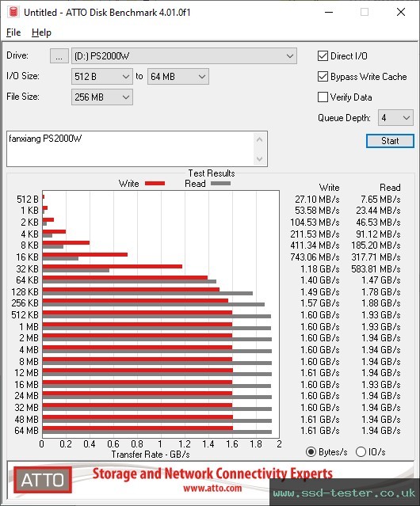Click the 8 KB read value 185.20 MB/s
This screenshot has width=420, height=506.
(x=376, y=245)
